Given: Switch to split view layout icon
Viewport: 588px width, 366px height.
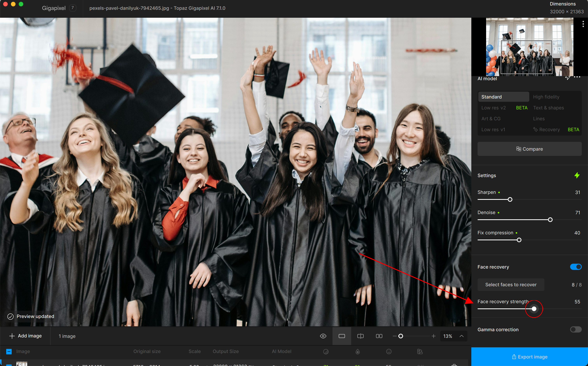Looking at the screenshot, I should (360, 336).
